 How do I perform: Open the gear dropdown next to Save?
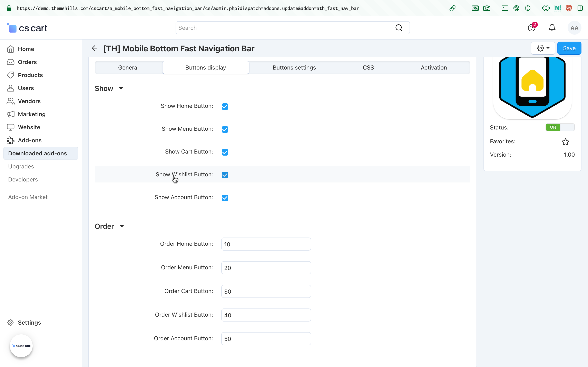[x=543, y=48]
